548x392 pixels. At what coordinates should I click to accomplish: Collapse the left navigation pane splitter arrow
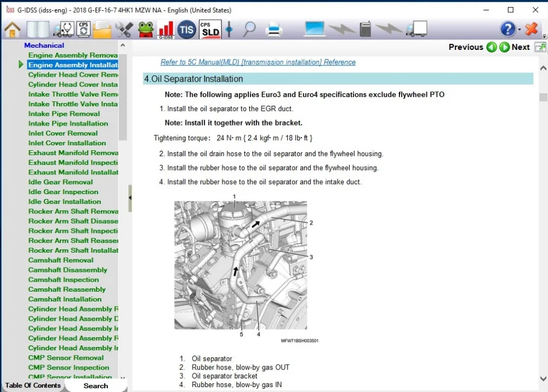(x=130, y=198)
